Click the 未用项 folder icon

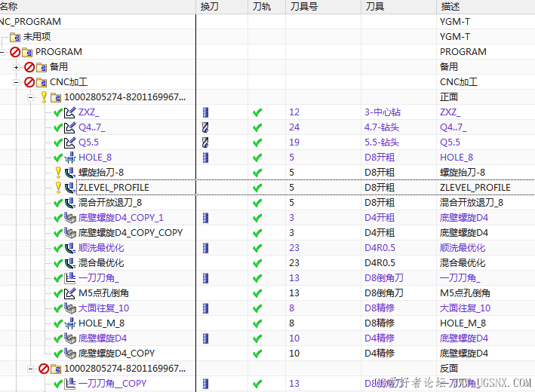point(15,37)
